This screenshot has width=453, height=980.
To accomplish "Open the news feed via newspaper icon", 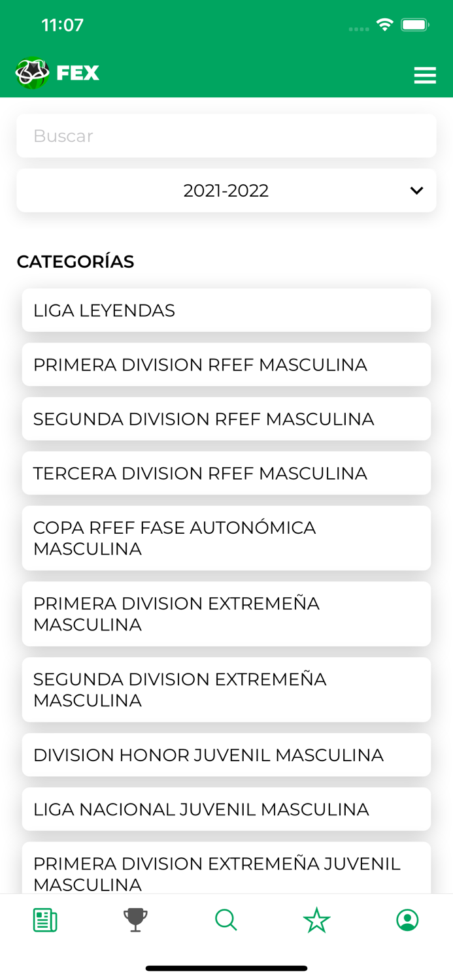I will tap(44, 919).
